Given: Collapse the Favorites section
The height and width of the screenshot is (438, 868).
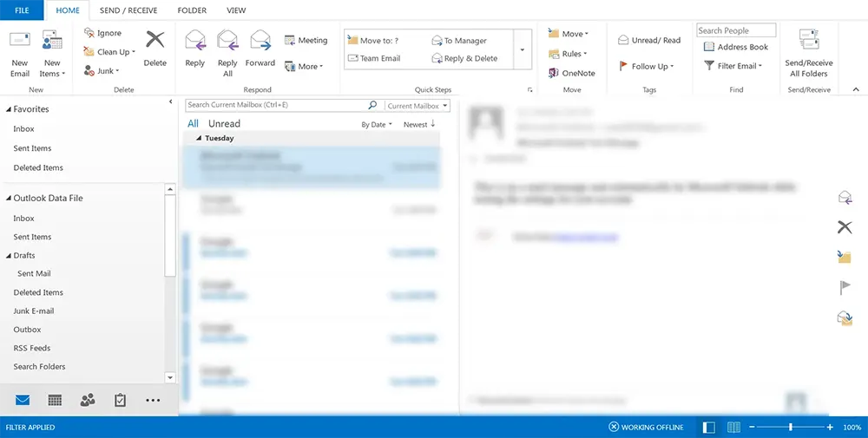Looking at the screenshot, I should tap(9, 109).
